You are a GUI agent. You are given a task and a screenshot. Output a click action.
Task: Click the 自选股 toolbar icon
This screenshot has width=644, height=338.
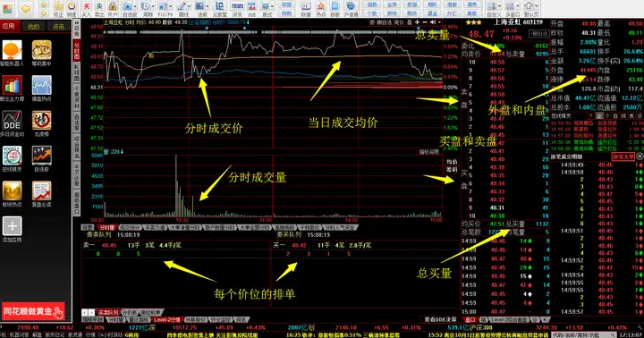127,6
